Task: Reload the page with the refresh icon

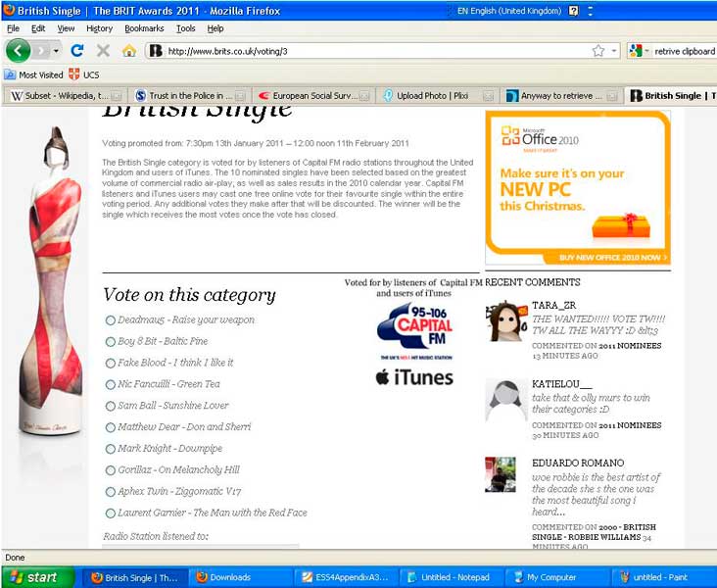Action: click(x=77, y=50)
